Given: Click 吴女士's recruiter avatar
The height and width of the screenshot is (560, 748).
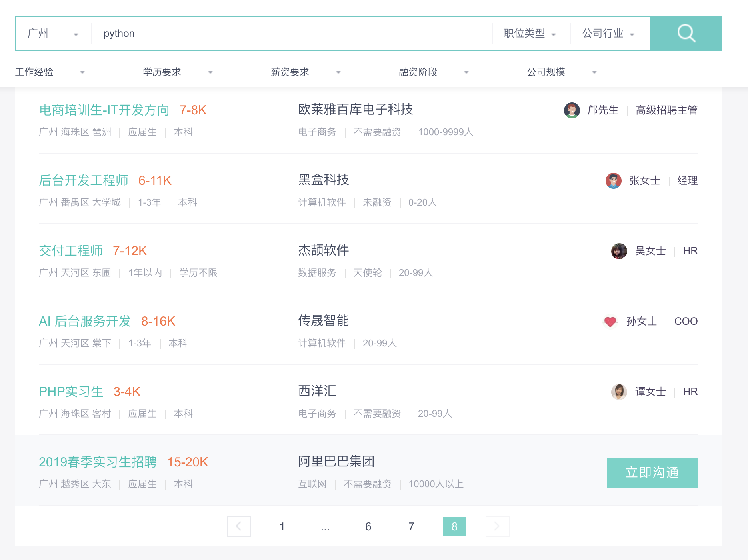Looking at the screenshot, I should pos(619,251).
